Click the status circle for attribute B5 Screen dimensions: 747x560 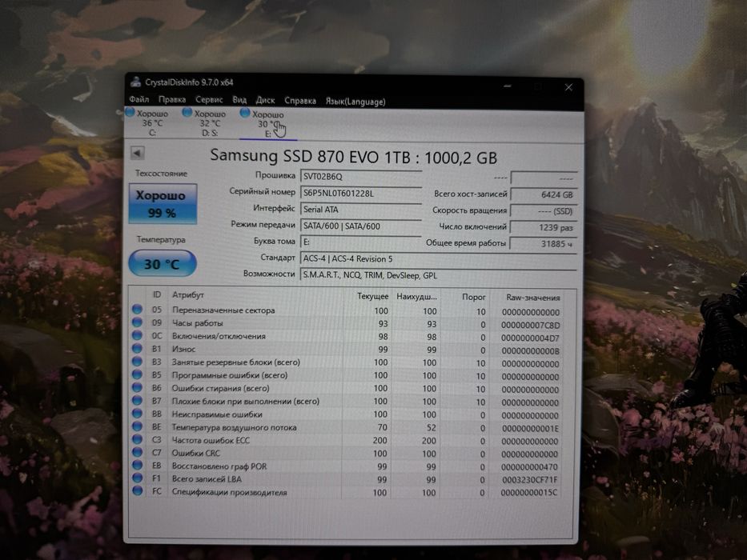pyautogui.click(x=137, y=374)
